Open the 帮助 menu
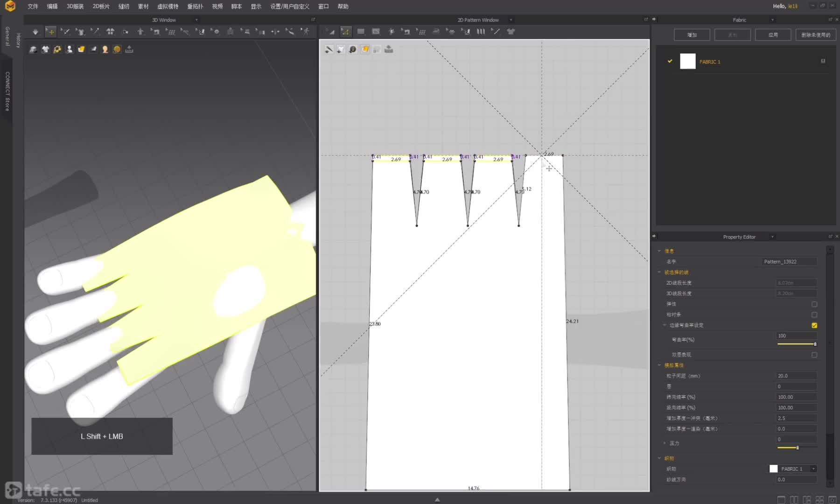This screenshot has width=840, height=504. point(343,7)
